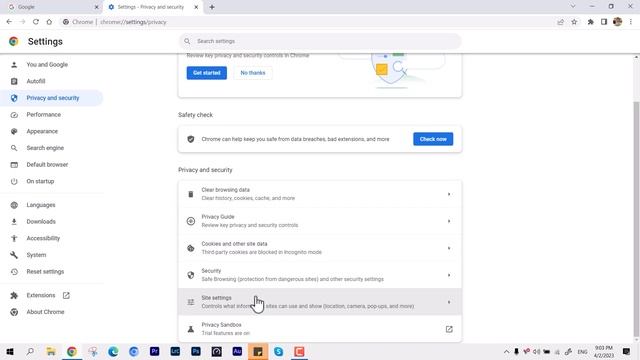Click the address bar URL

[133, 22]
